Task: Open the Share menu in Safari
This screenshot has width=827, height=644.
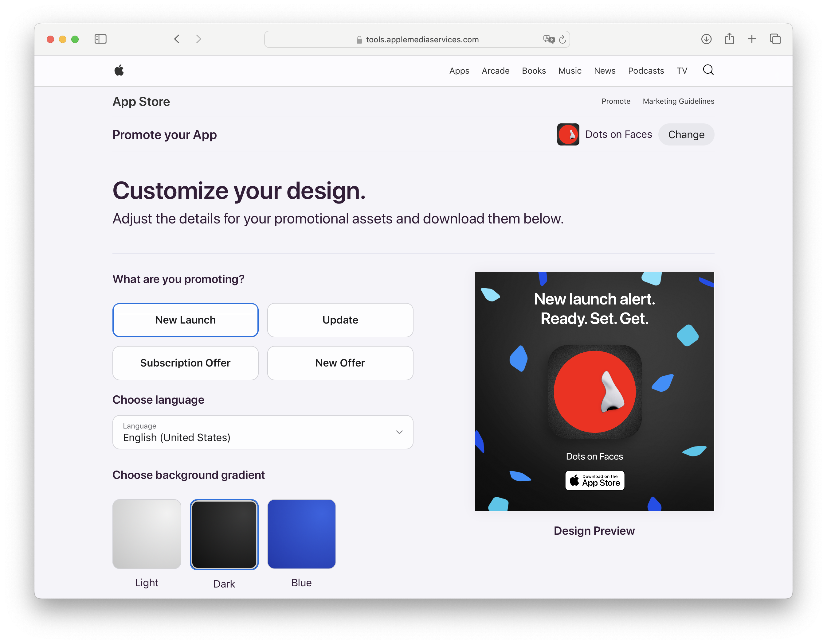Action: (x=729, y=39)
